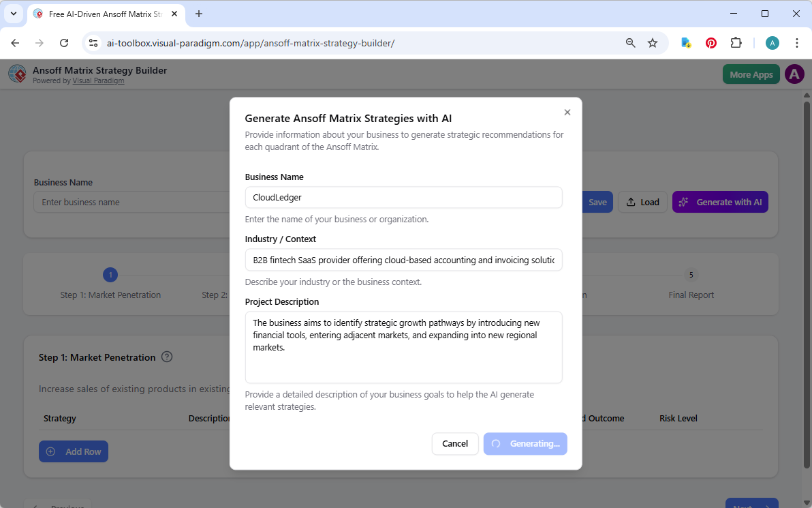Dismiss the dialog with the X
This screenshot has width=812, height=508.
click(x=567, y=112)
